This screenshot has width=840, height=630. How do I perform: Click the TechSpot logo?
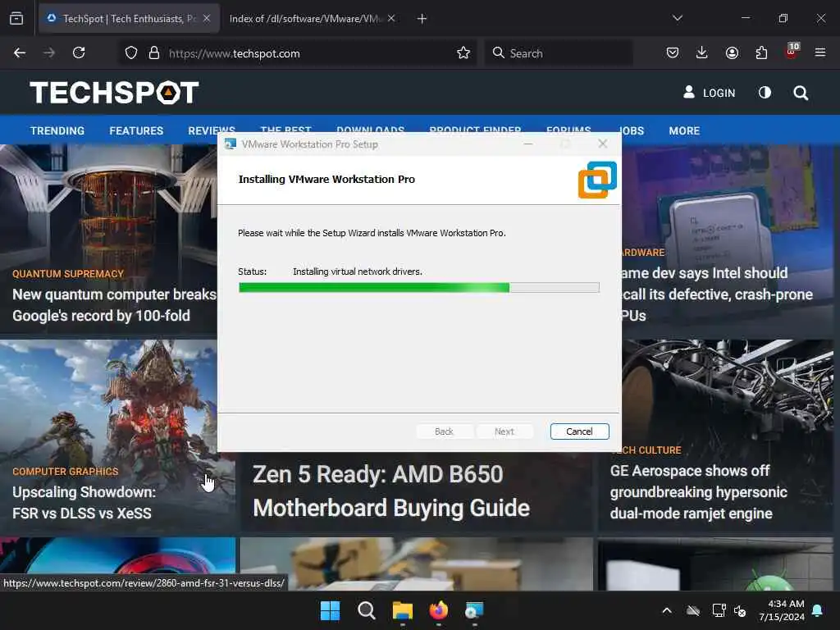pos(114,92)
